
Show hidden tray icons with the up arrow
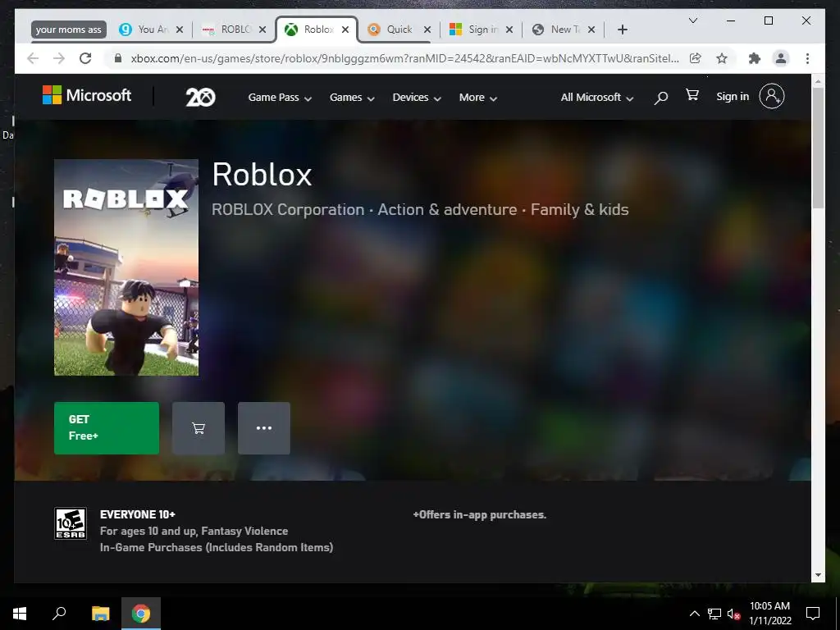click(x=694, y=614)
